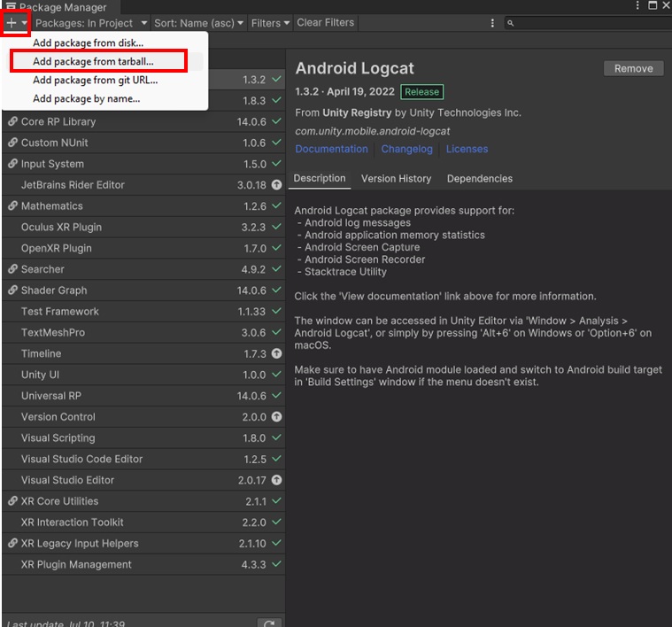Click update arrow icon for Visual Studio Editor

click(276, 480)
